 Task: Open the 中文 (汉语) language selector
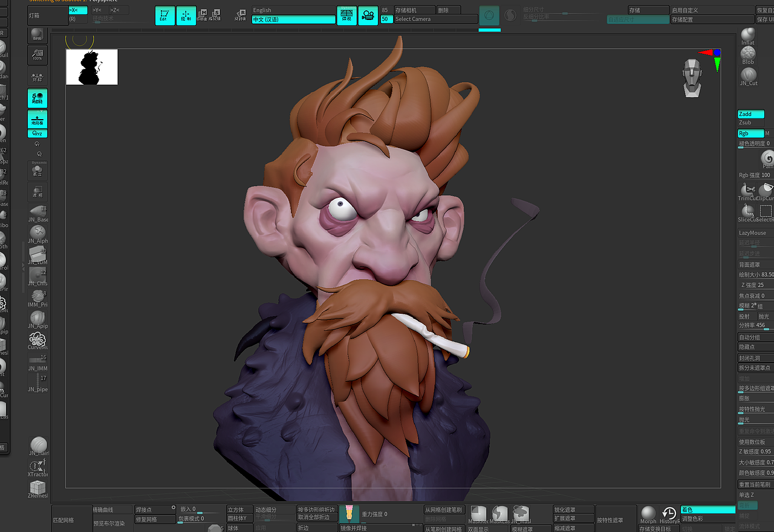(x=293, y=19)
